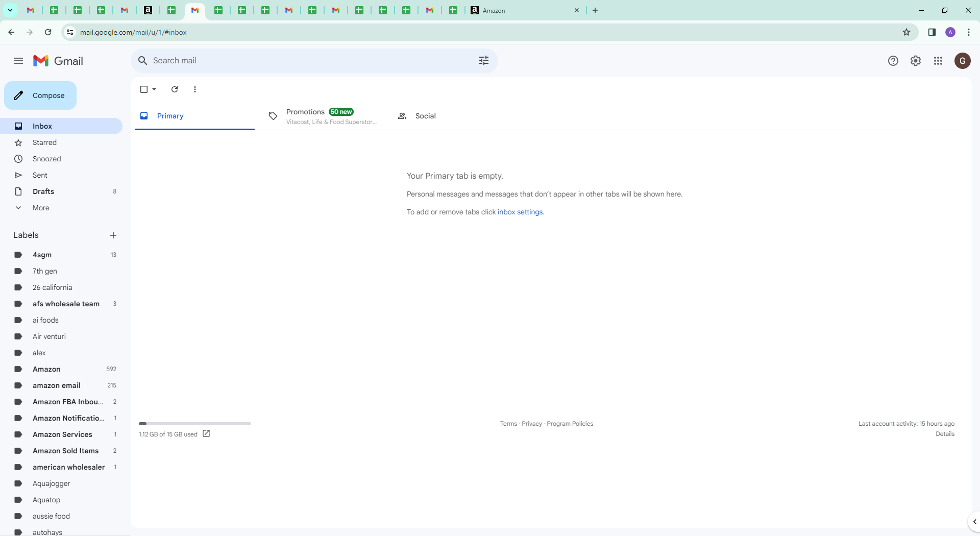The image size is (980, 536).
Task: Open the Terms link
Action: [508, 424]
